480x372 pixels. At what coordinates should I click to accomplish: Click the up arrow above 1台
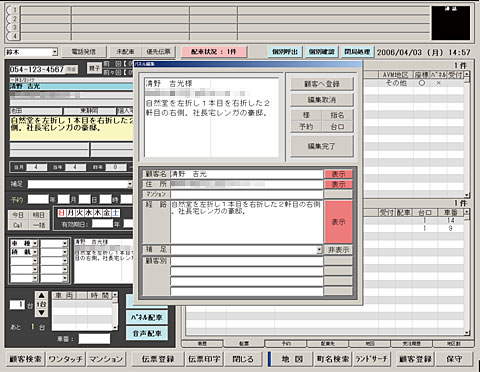point(41,295)
